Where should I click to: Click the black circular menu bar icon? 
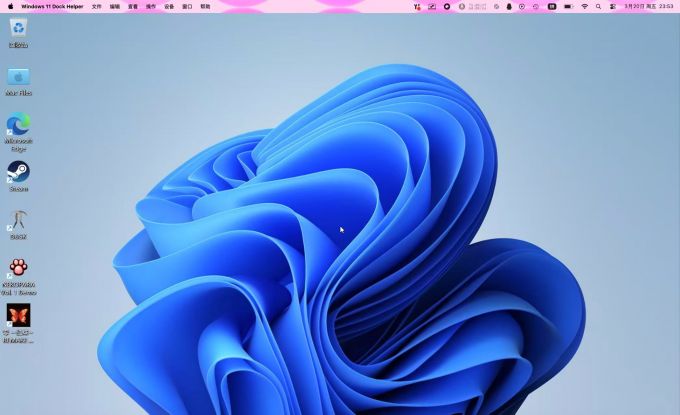(447, 7)
